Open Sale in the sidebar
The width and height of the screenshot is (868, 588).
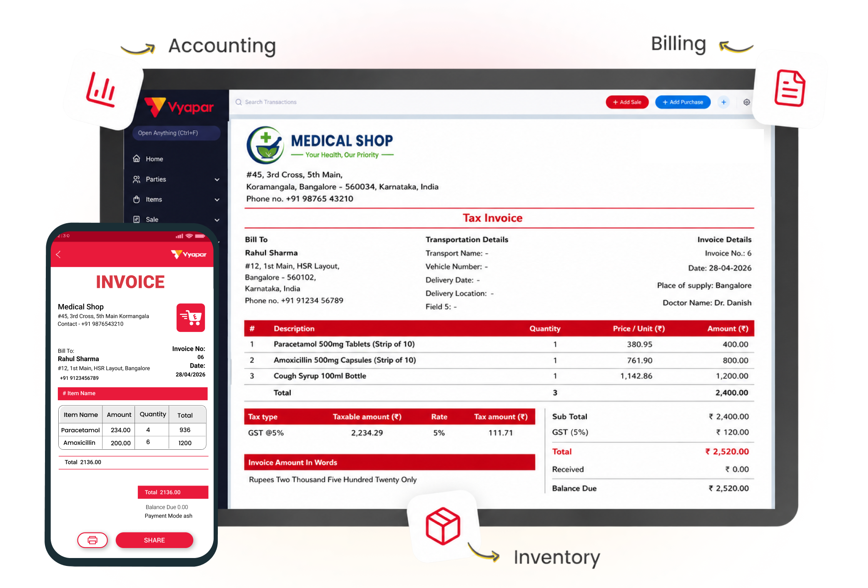point(152,219)
